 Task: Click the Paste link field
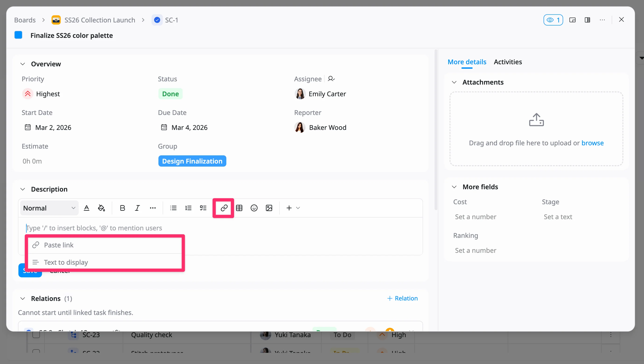[105, 245]
